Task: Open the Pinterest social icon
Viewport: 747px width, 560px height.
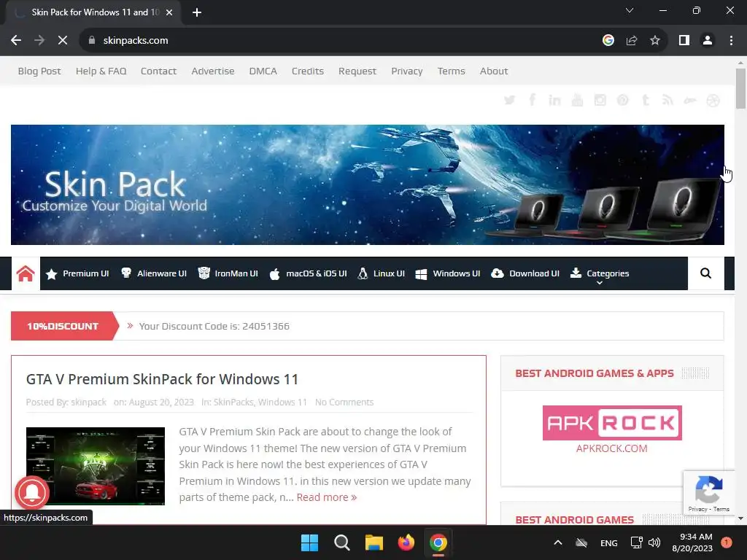Action: coord(623,100)
